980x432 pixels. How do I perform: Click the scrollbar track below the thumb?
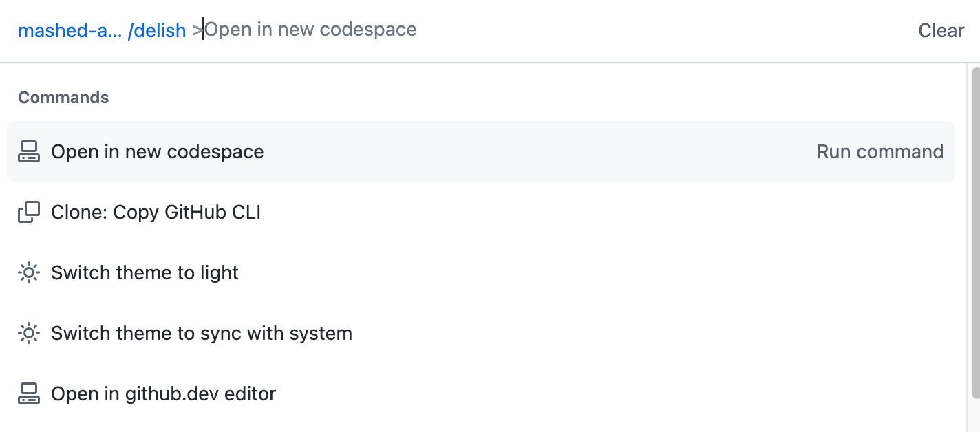click(974, 415)
